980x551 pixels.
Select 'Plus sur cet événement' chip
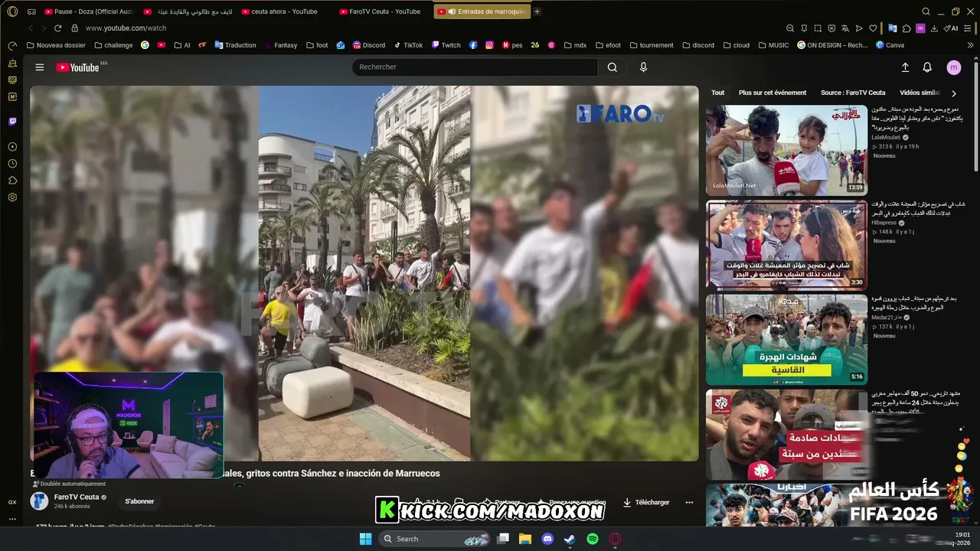[x=772, y=93]
